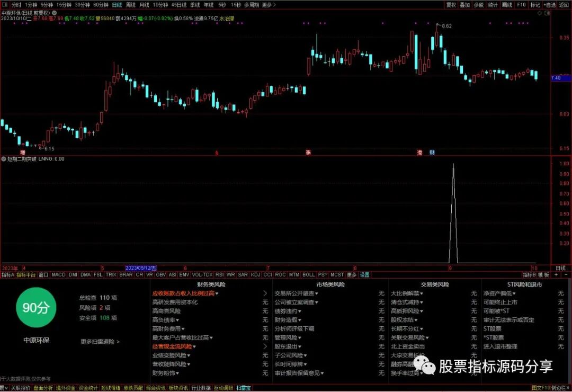Switch to 5分钟 chart period
Viewport: 572px width, 392px height.
click(47, 5)
